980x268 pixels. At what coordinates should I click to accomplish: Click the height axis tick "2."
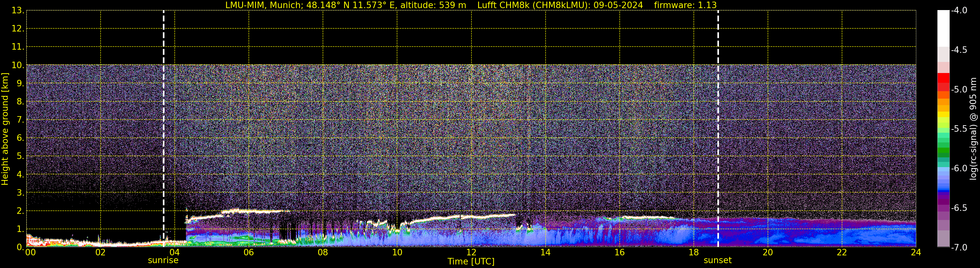tap(20, 211)
